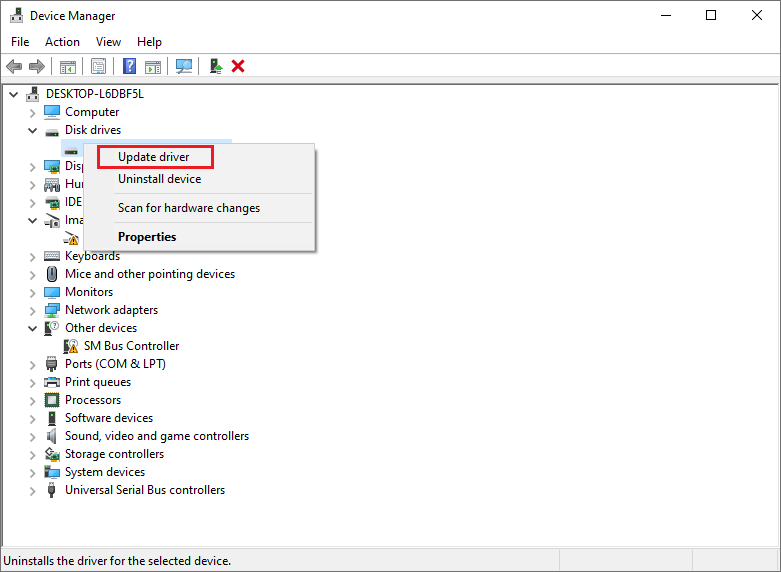
Task: Select the Storage controllers row
Action: (115, 454)
